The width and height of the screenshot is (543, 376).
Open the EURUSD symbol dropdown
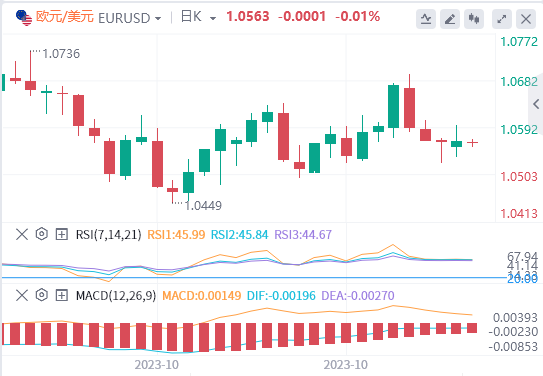pos(158,18)
